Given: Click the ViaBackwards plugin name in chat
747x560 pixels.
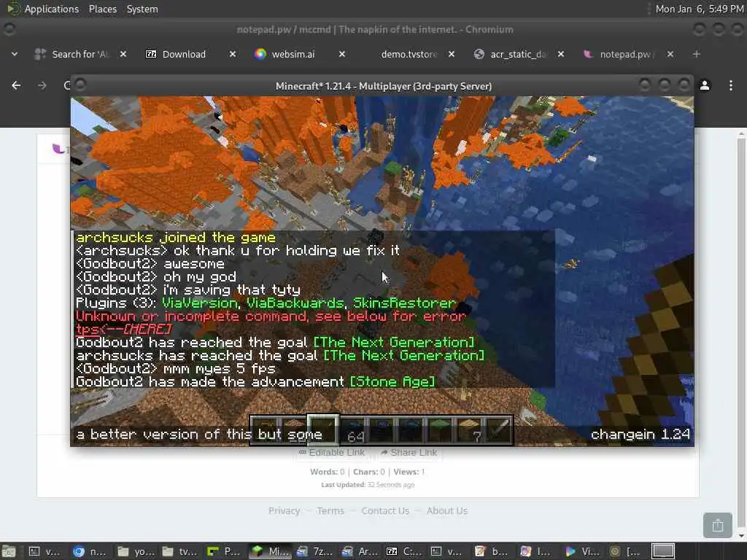Looking at the screenshot, I should pyautogui.click(x=295, y=303).
